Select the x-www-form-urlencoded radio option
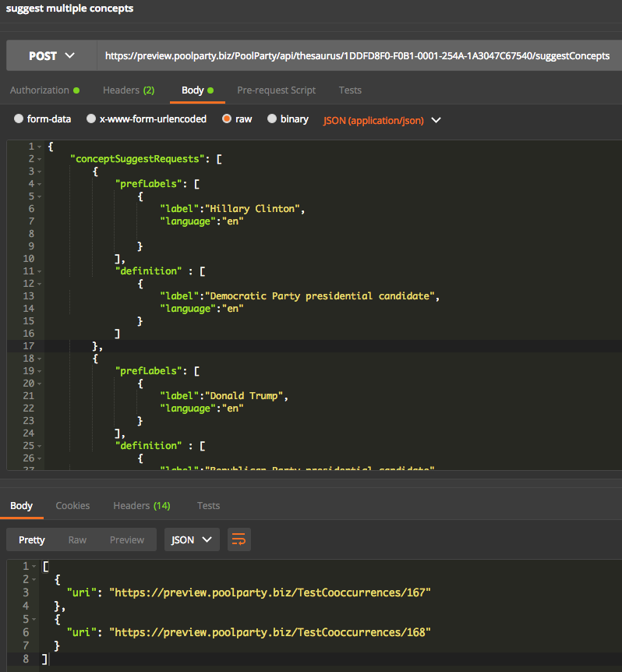 pos(91,119)
